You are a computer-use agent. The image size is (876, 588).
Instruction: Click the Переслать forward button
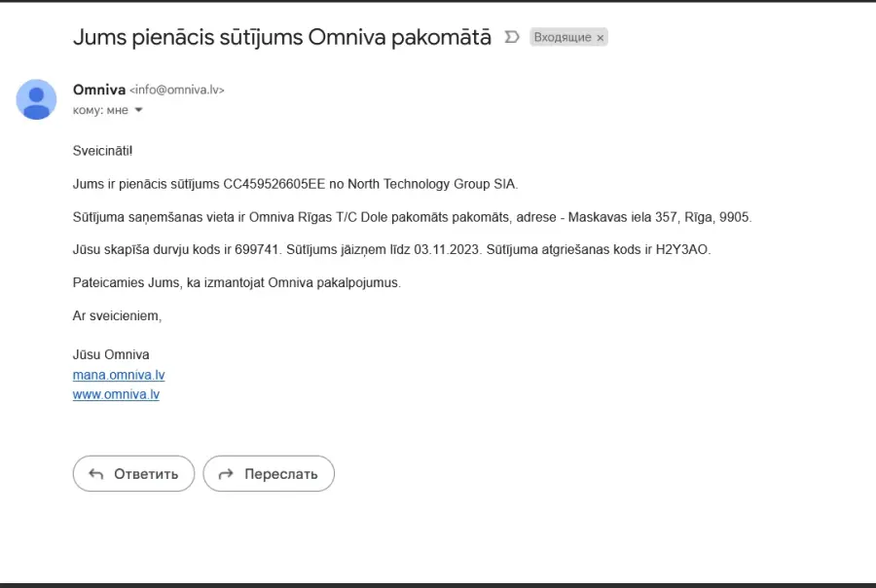[x=269, y=473]
